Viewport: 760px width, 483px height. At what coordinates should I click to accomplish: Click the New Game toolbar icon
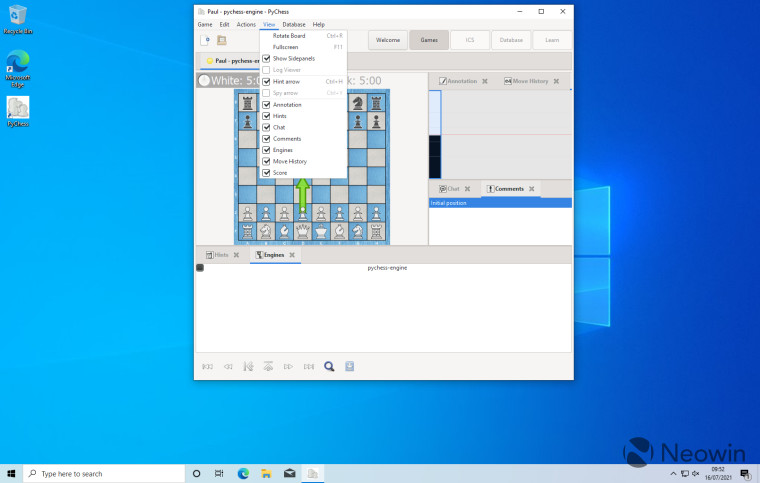[205, 40]
